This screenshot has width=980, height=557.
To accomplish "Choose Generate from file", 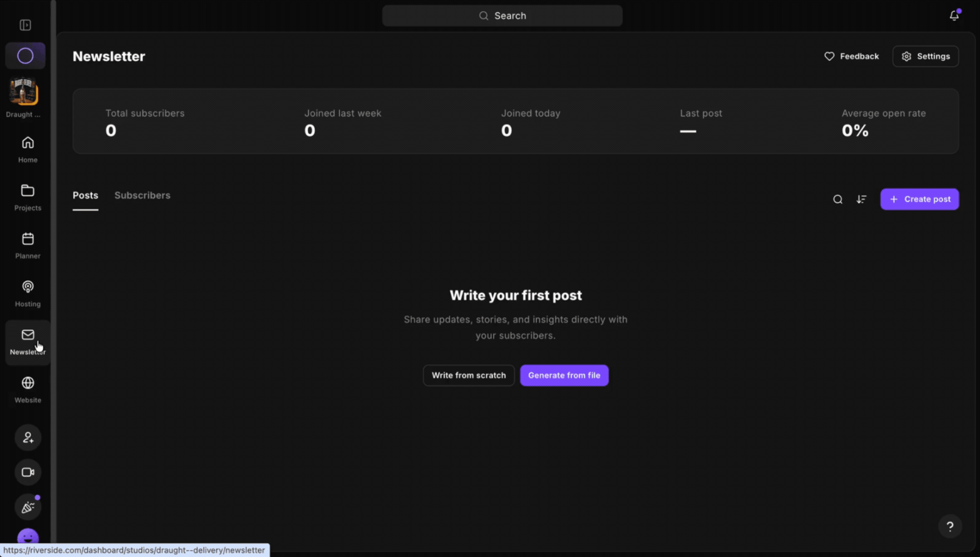I will pos(564,375).
